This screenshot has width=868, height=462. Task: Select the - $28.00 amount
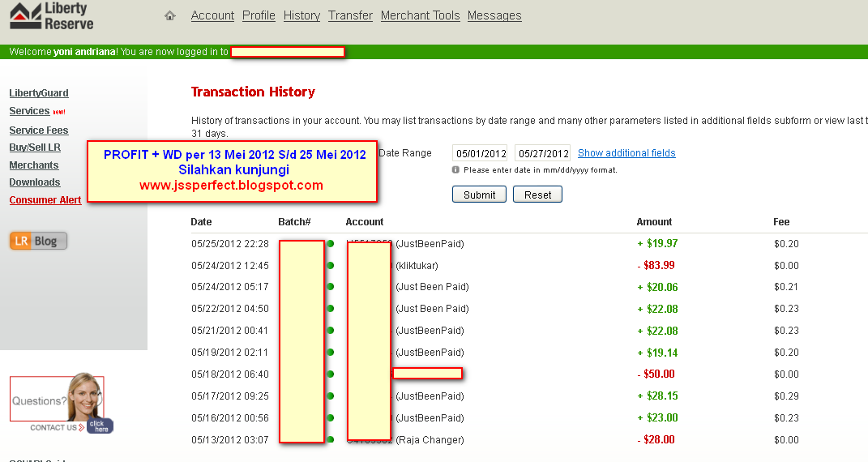(x=656, y=440)
